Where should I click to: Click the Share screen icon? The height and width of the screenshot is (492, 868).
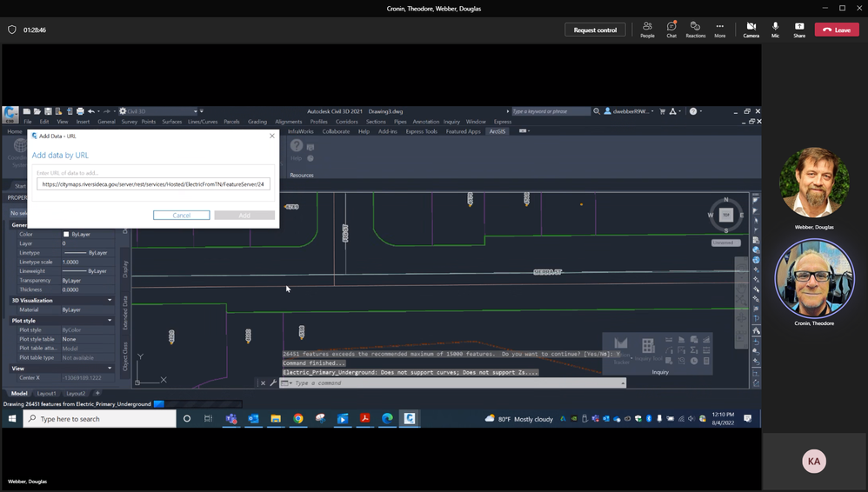(798, 30)
